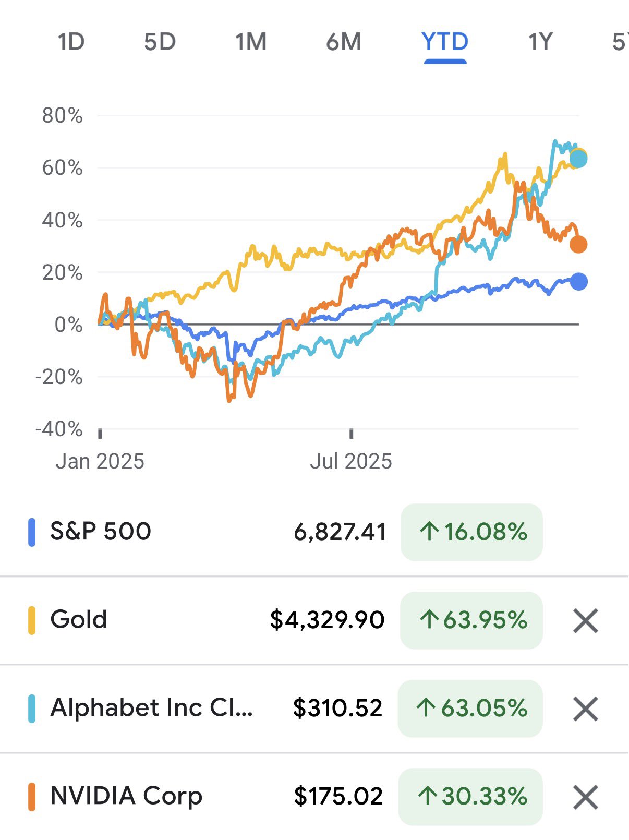Click the S&P 500 blue color marker
Image resolution: width=629 pixels, height=840 pixels.
32,532
